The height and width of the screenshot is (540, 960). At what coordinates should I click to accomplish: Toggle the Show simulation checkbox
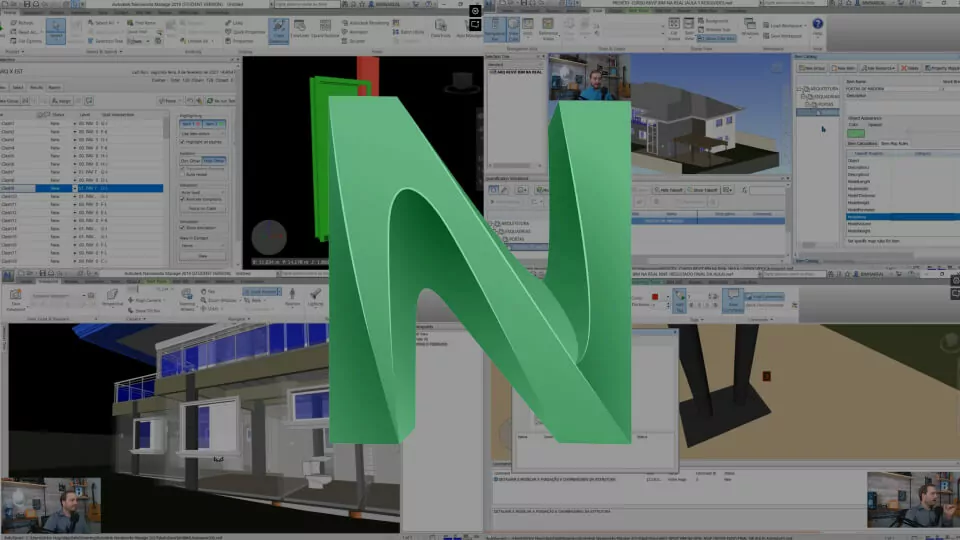coord(182,228)
